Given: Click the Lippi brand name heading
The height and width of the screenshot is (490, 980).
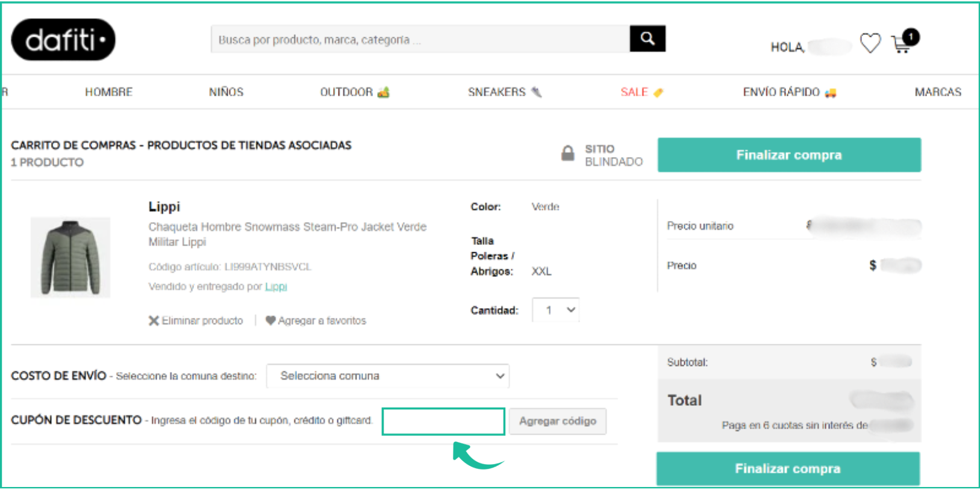Looking at the screenshot, I should click(164, 206).
